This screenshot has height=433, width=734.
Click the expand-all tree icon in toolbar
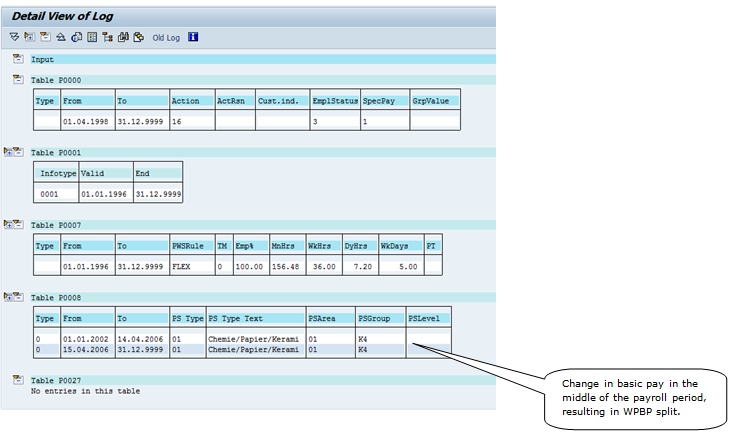coord(30,37)
